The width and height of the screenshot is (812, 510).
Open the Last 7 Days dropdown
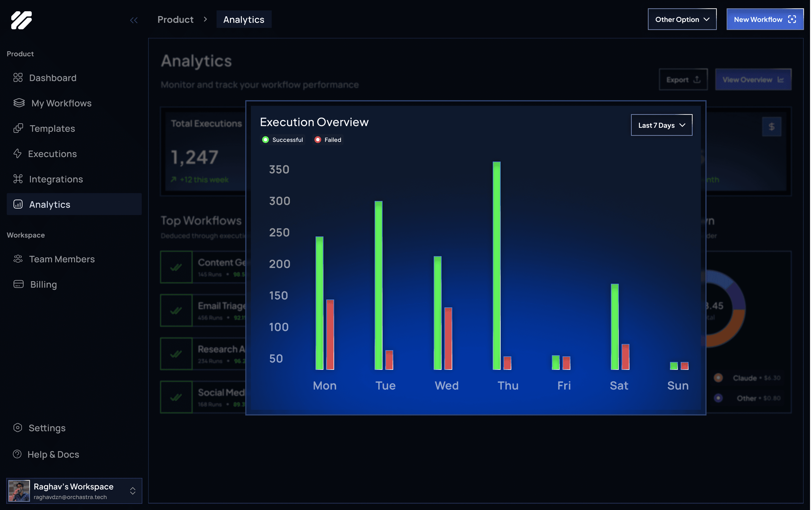point(661,125)
